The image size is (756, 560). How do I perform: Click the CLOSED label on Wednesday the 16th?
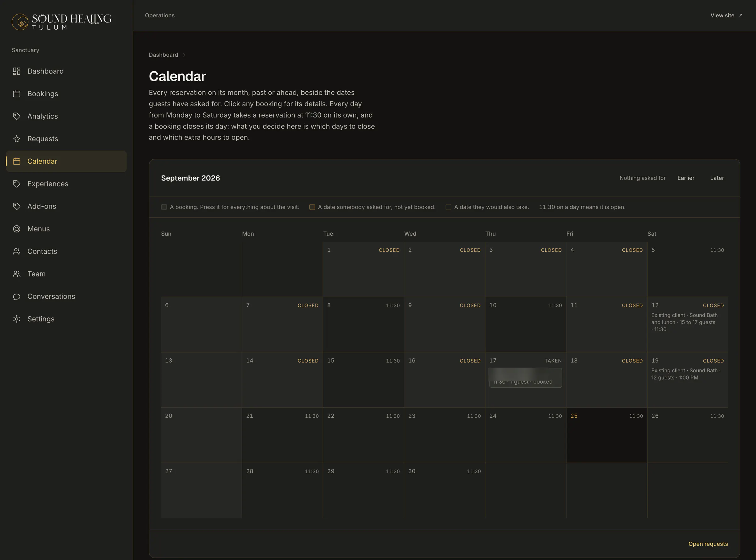coord(470,361)
